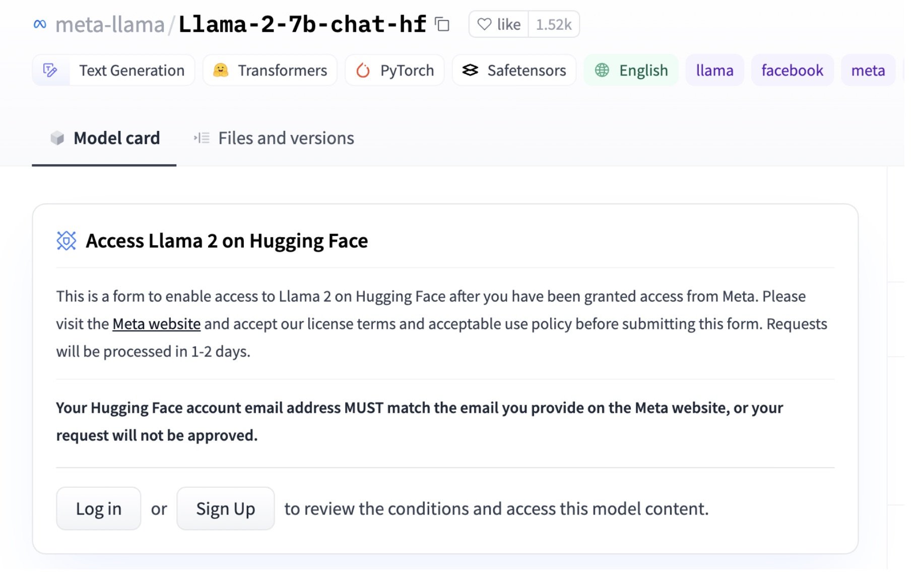Click the Transformers hugging face emoji icon
This screenshot has width=918, height=588.
coord(220,70)
